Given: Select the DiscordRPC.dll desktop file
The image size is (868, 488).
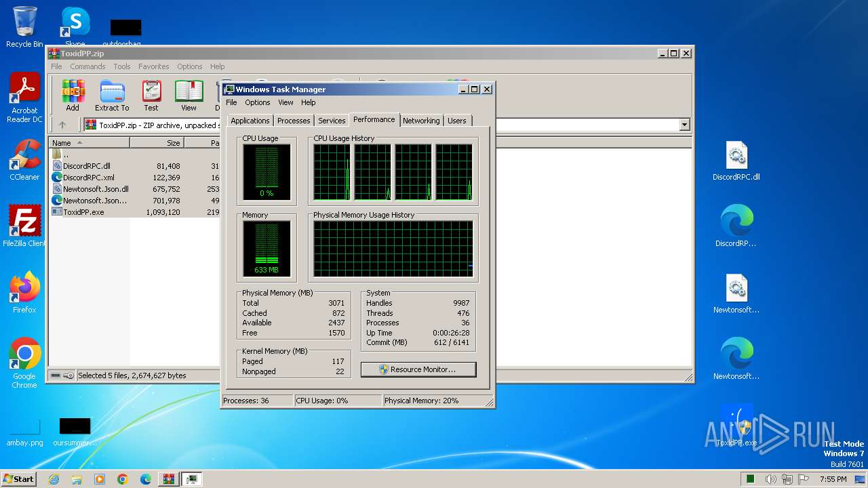Looking at the screenshot, I should coord(736,161).
